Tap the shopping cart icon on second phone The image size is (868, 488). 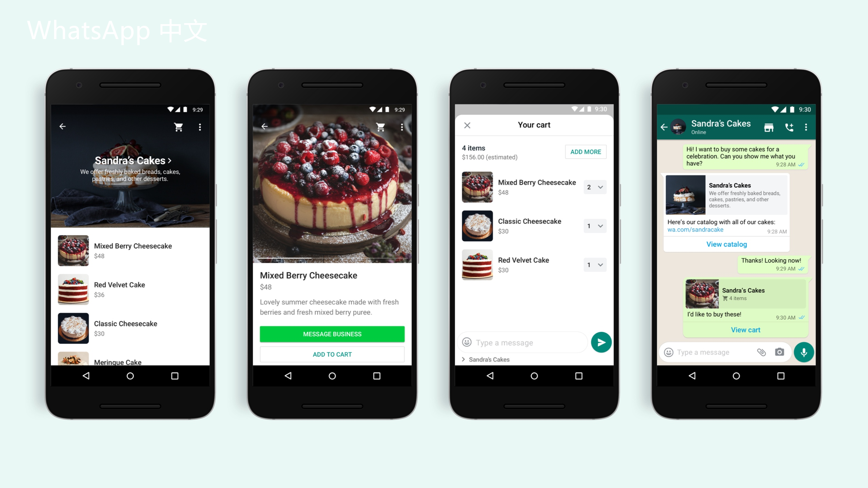(x=380, y=127)
